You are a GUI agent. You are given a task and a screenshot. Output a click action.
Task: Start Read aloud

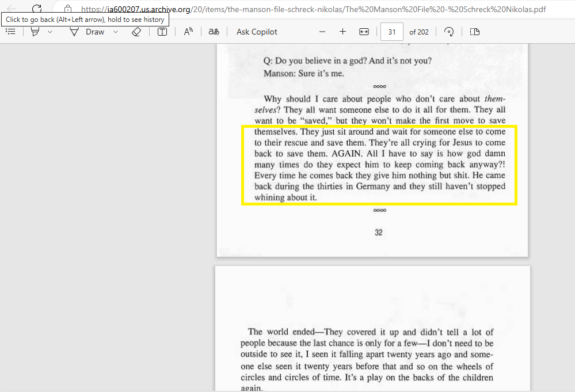click(188, 32)
